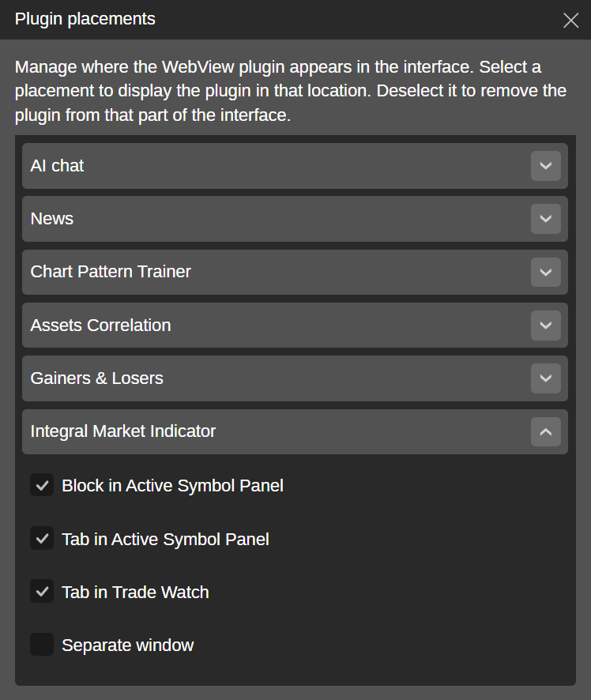
Task: Click the Chart Pattern Trainer title text
Action: pos(111,272)
